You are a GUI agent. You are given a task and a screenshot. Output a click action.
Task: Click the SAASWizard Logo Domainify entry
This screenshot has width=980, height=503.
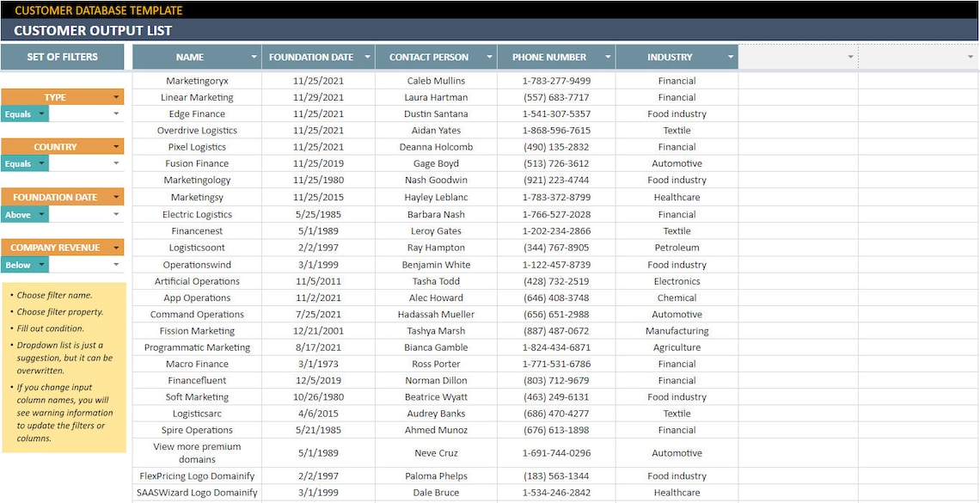(x=197, y=492)
